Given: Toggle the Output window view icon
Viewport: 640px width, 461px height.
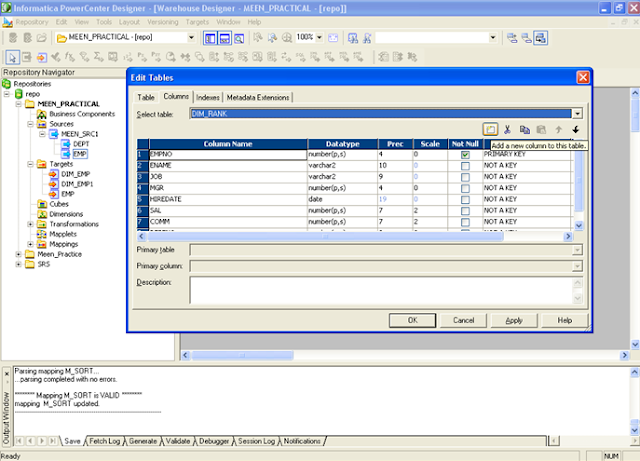Looking at the screenshot, I should coord(224,38).
